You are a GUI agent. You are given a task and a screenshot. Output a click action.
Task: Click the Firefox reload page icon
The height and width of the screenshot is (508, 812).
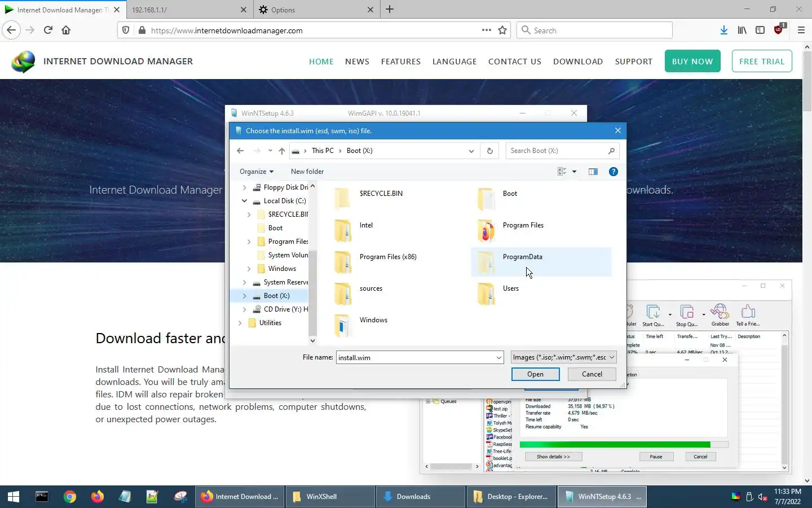coord(48,30)
